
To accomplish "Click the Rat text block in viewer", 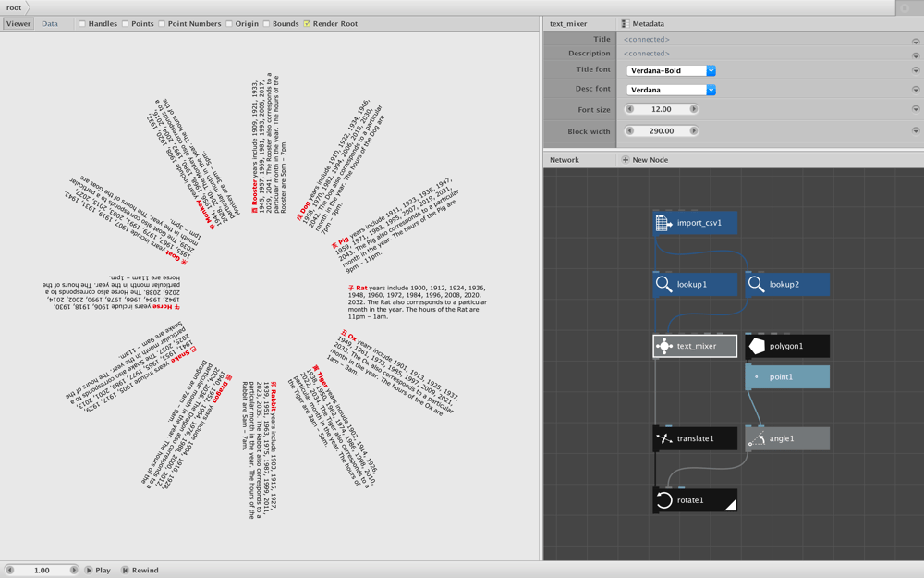I will [418, 302].
